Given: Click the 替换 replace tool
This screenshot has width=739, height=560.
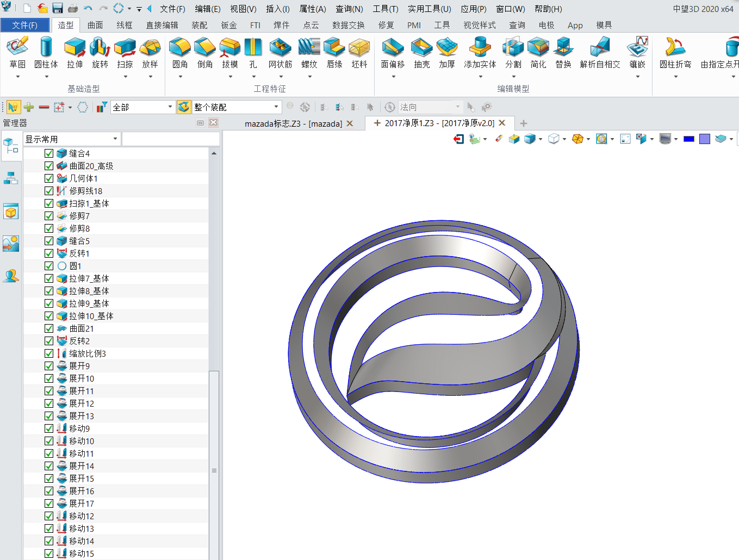Looking at the screenshot, I should [x=563, y=53].
